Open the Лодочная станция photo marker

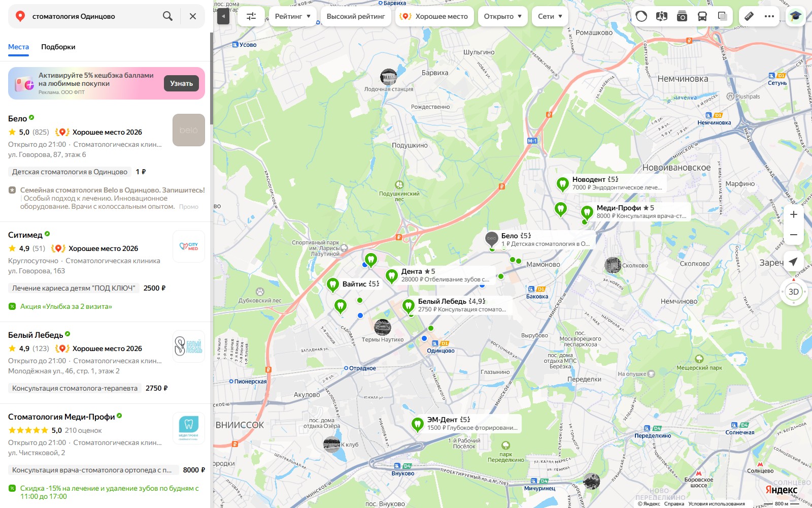pos(389,77)
